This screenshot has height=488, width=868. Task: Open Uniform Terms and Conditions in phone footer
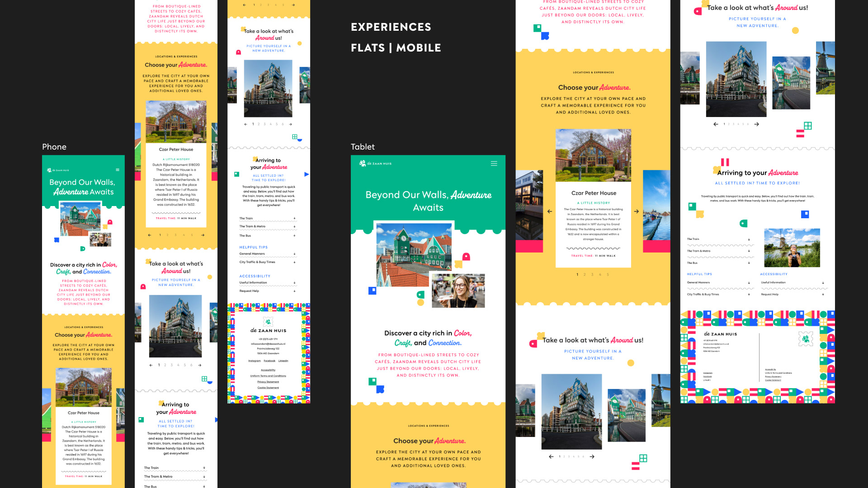268,376
